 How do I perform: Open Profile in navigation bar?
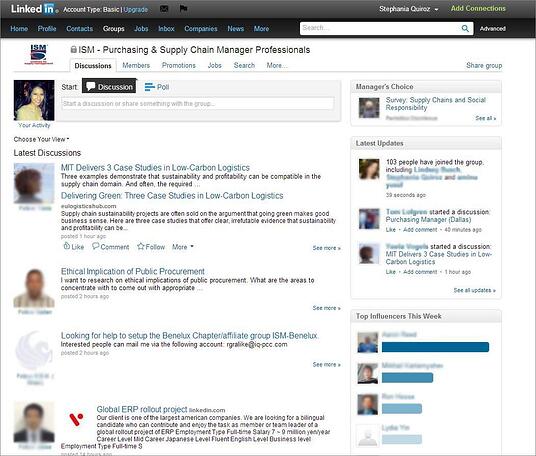point(47,29)
